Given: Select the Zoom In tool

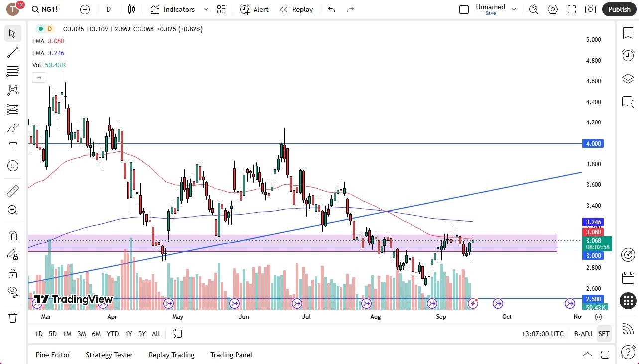Looking at the screenshot, I should [12, 210].
